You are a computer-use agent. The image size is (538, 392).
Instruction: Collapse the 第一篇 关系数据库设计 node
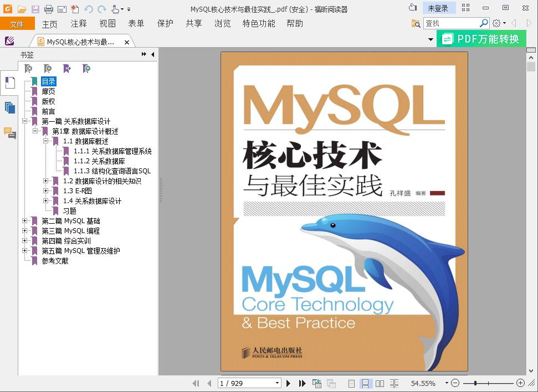24,121
